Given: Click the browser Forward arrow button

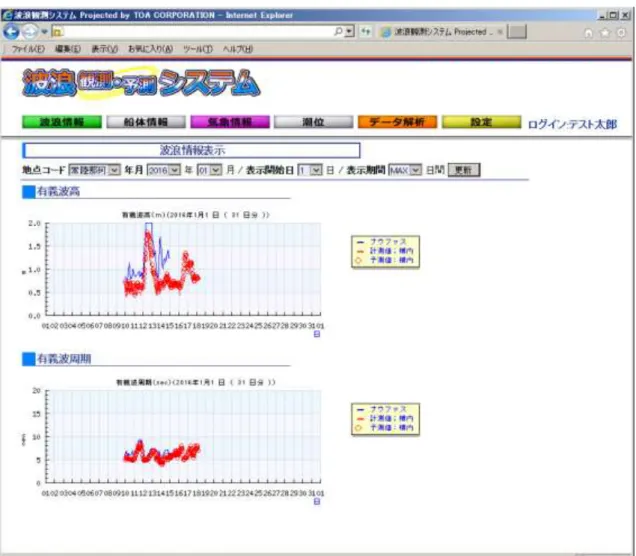Looking at the screenshot, I should (30, 31).
